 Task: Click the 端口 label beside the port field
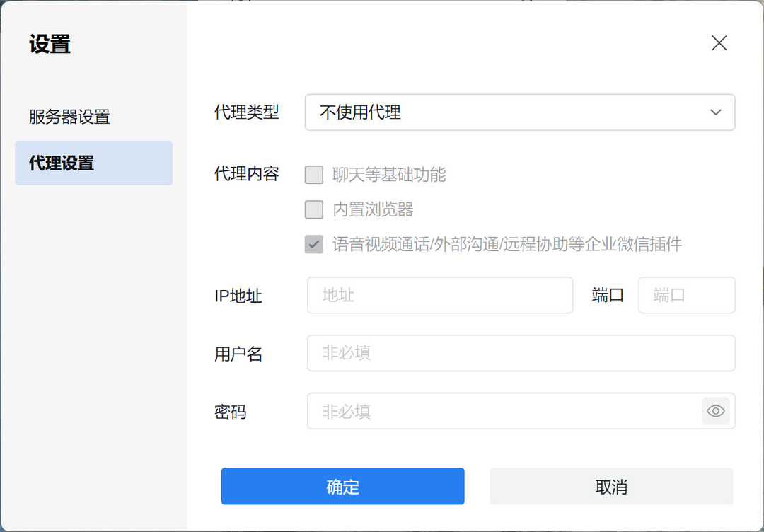pos(608,296)
